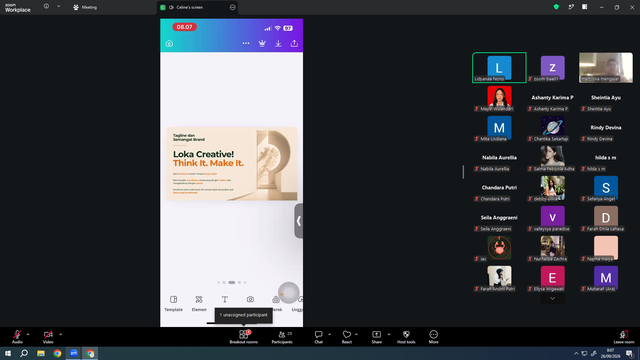640x360 pixels.
Task: Select Lidyanaa Nono participant tile
Action: [x=499, y=68]
